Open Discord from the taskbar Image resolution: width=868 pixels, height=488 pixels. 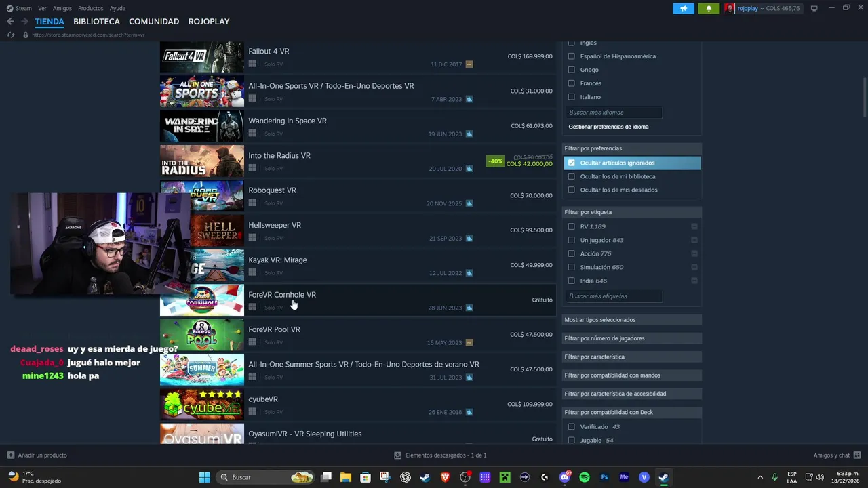point(565,477)
